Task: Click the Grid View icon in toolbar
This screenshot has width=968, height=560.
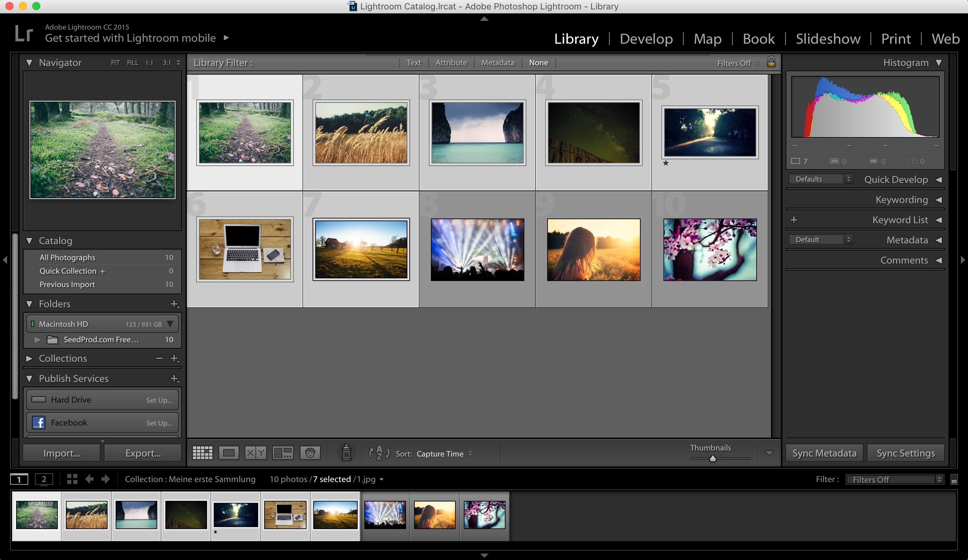Action: pyautogui.click(x=201, y=453)
